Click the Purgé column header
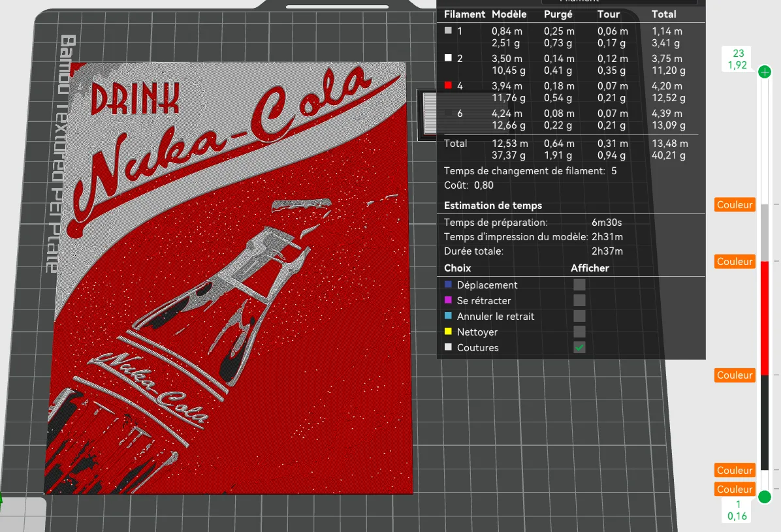 (558, 14)
